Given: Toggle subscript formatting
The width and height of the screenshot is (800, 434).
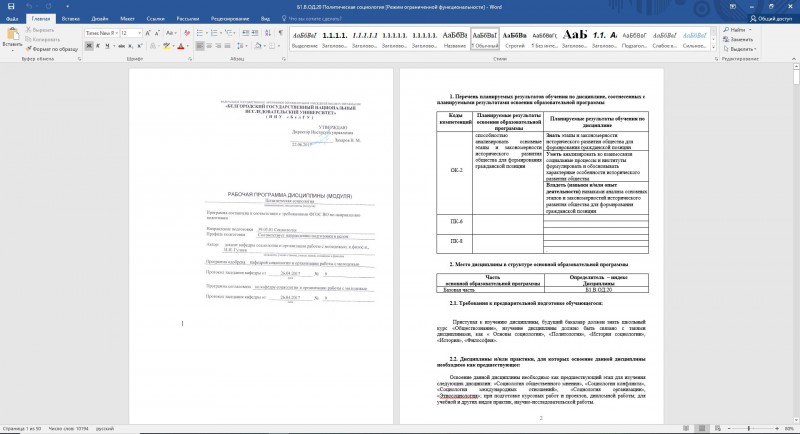Looking at the screenshot, I should (x=131, y=46).
